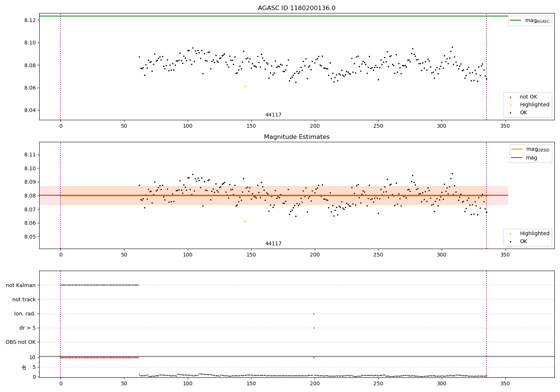This screenshot has width=560, height=392.
Task: Select the orange highlighted point in Magnitude Estimates plot
Action: pyautogui.click(x=245, y=221)
